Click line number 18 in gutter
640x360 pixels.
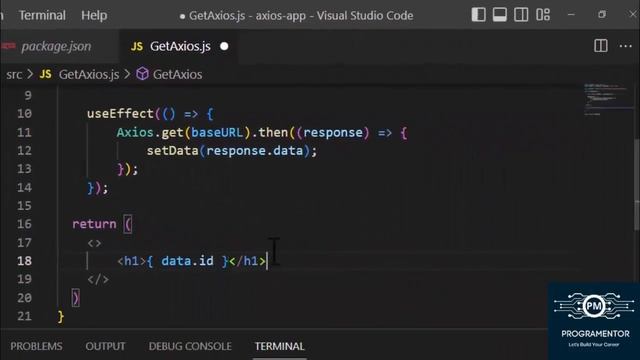[x=24, y=261]
